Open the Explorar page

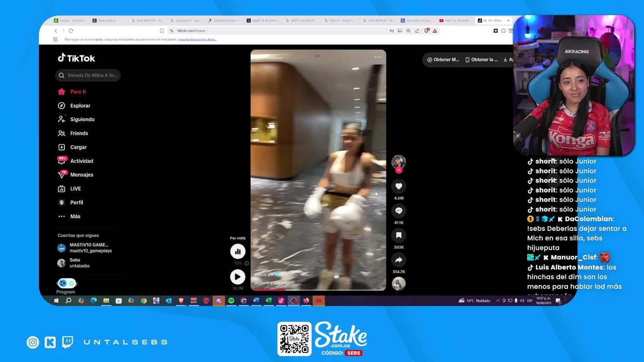pos(74,106)
